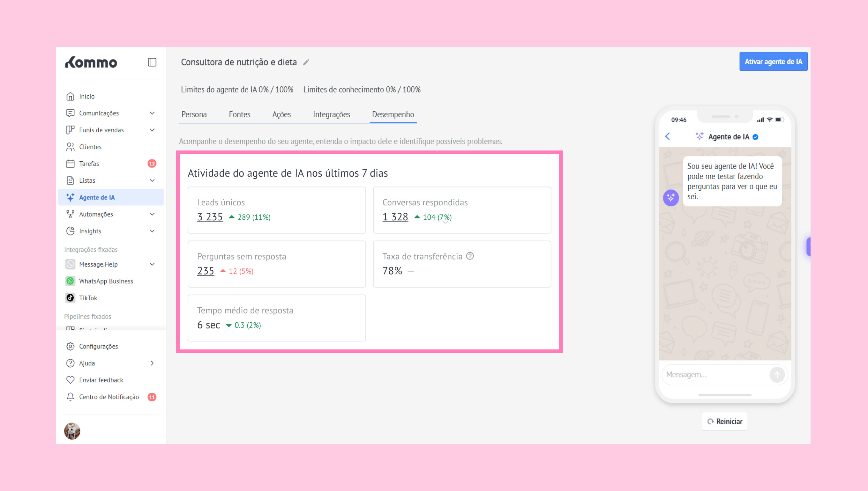Open Configurações gear item
868x491 pixels.
coord(98,346)
